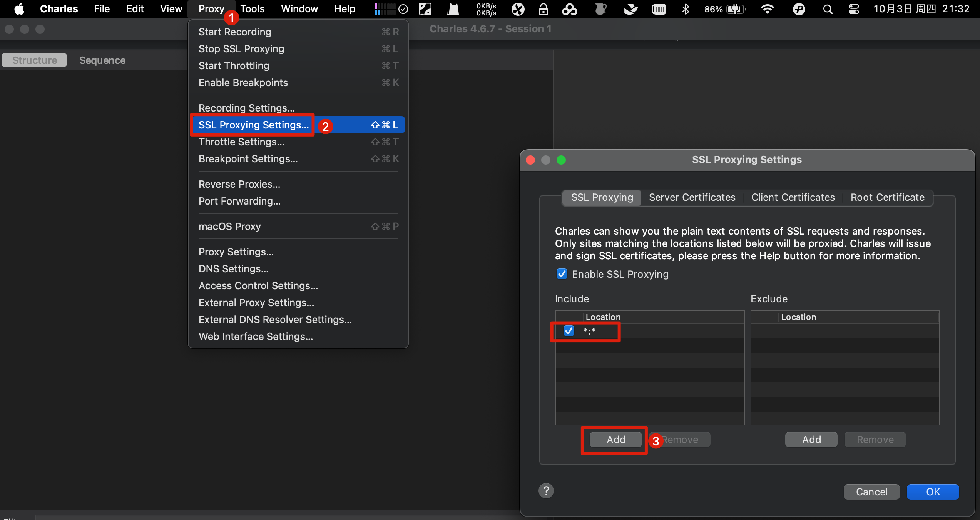Select the *:* location row
Screen dimensions: 980x520
click(x=650, y=331)
